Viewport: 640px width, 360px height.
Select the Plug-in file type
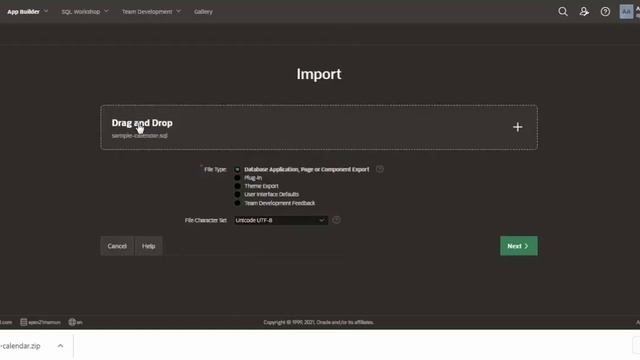[x=237, y=178]
